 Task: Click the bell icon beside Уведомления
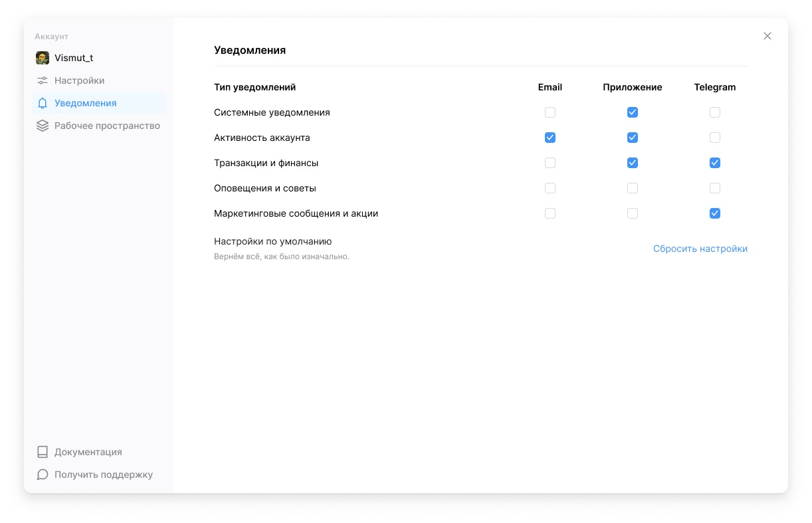point(42,103)
